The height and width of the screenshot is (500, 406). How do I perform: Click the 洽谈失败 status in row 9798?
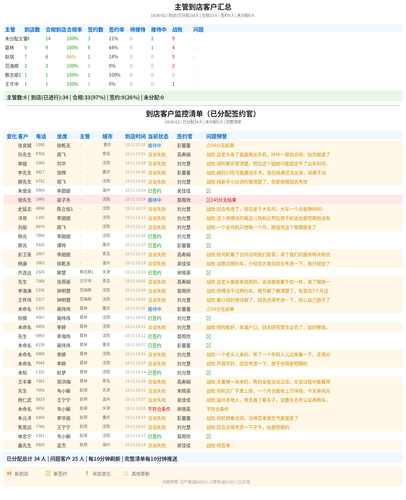[x=157, y=155]
